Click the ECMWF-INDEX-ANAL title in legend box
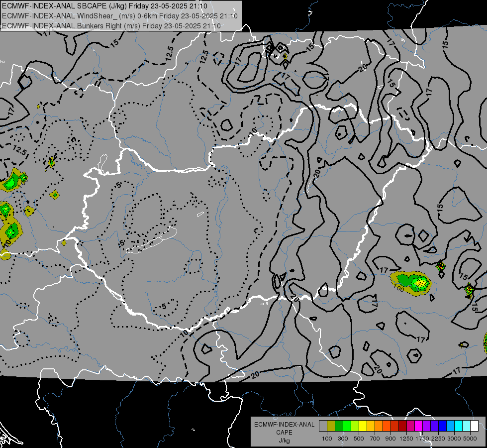This screenshot has height=448, width=487. pos(284,425)
